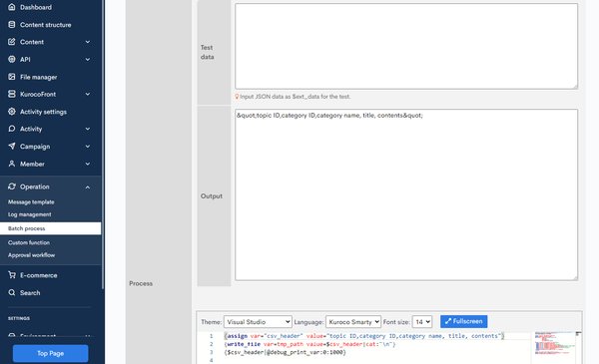Click the sidebar vertical scrollbar
Viewport: 599px width, 364px height.
(x=103, y=145)
